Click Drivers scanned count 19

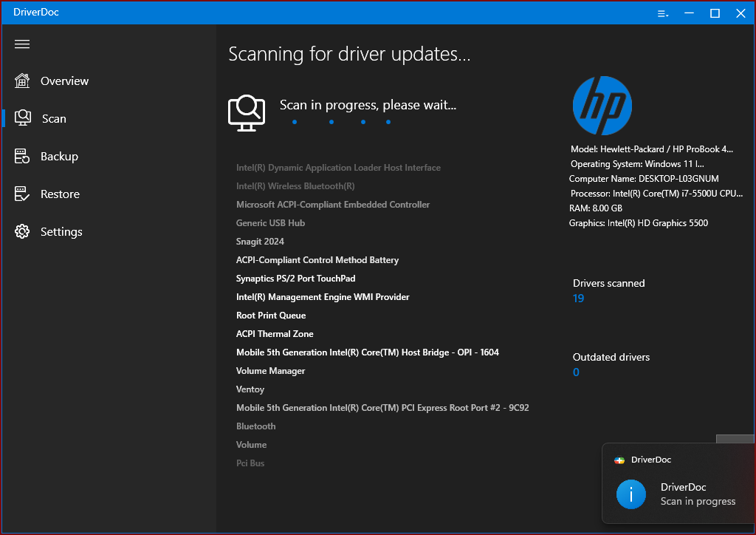coord(579,298)
